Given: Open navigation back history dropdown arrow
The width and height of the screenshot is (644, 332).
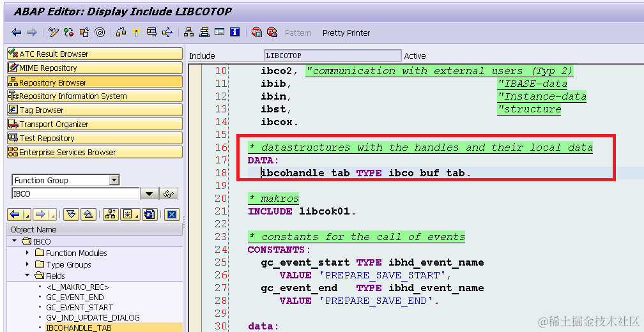Looking at the screenshot, I should point(27,215).
